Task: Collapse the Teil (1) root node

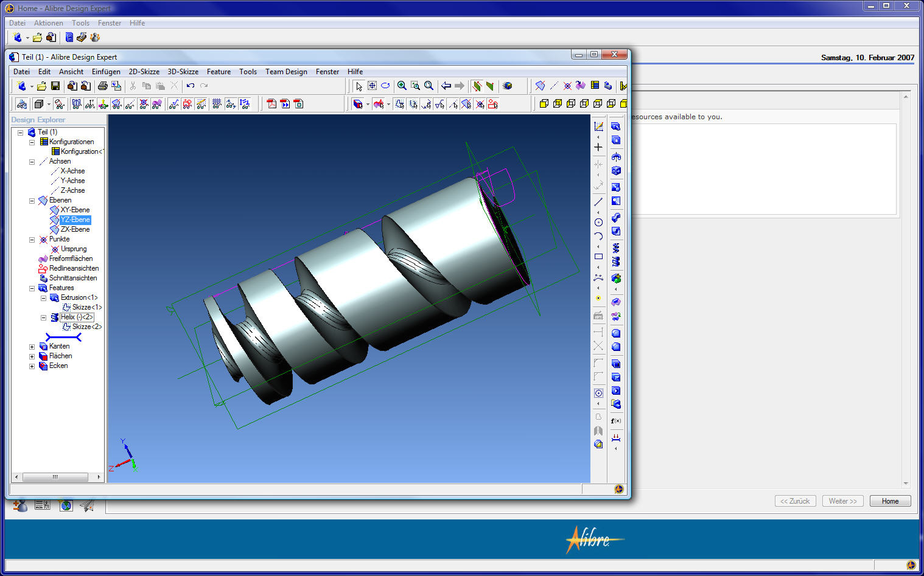Action: coord(20,133)
